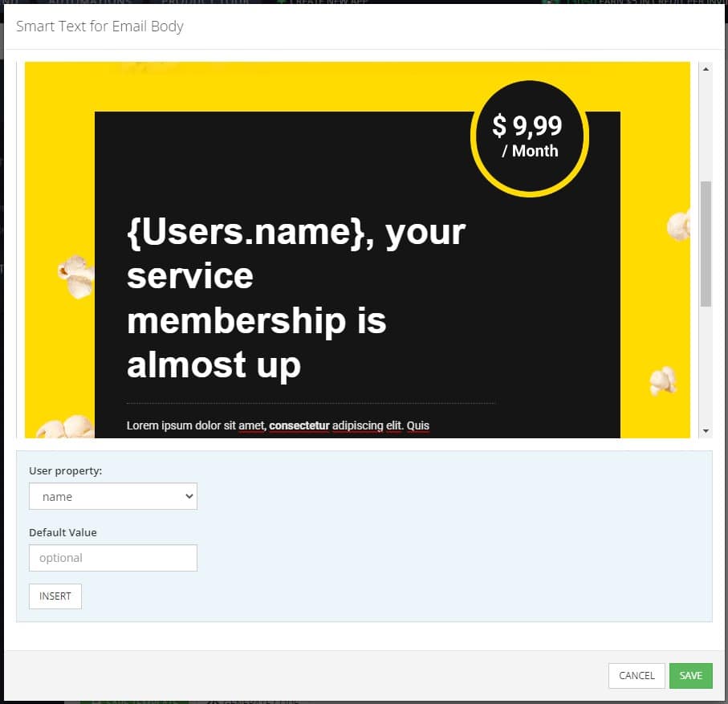The height and width of the screenshot is (704, 728).
Task: Save the smart text changes
Action: click(x=691, y=676)
